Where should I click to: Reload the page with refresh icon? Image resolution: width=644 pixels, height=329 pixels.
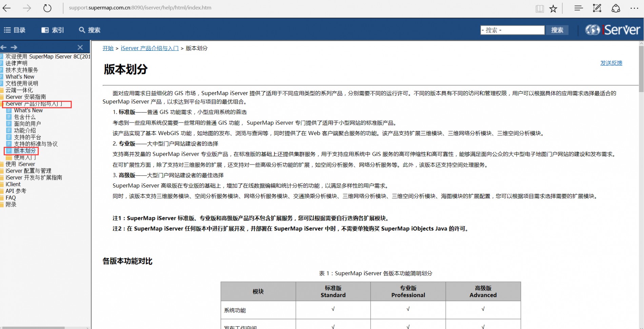[x=47, y=8]
